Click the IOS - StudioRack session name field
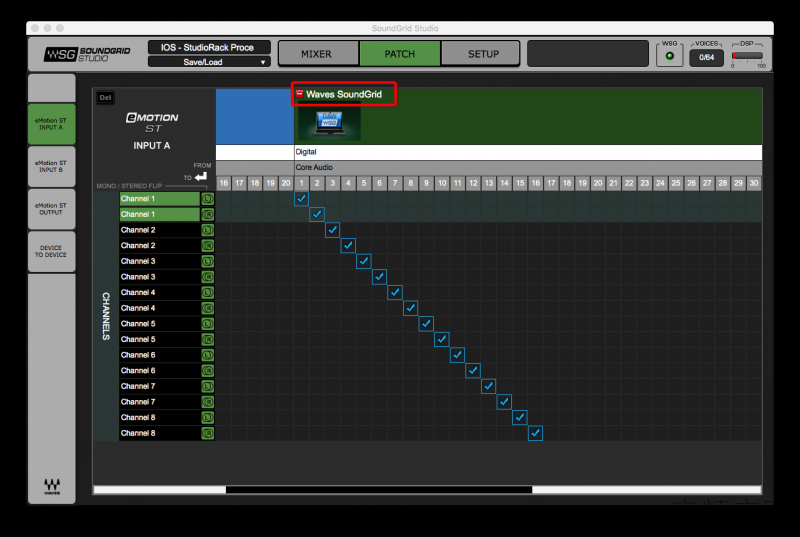Image resolution: width=800 pixels, height=537 pixels. pyautogui.click(x=209, y=47)
